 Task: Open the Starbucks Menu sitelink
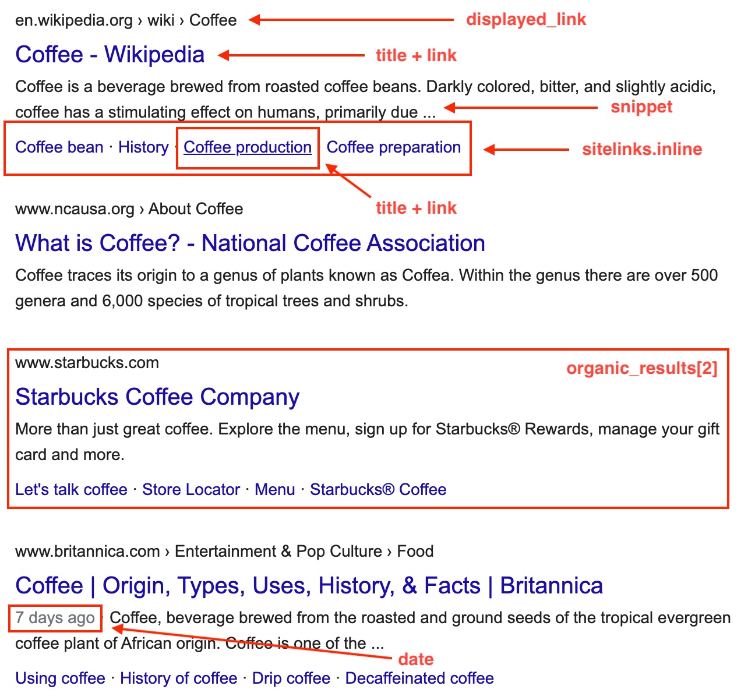coord(275,490)
